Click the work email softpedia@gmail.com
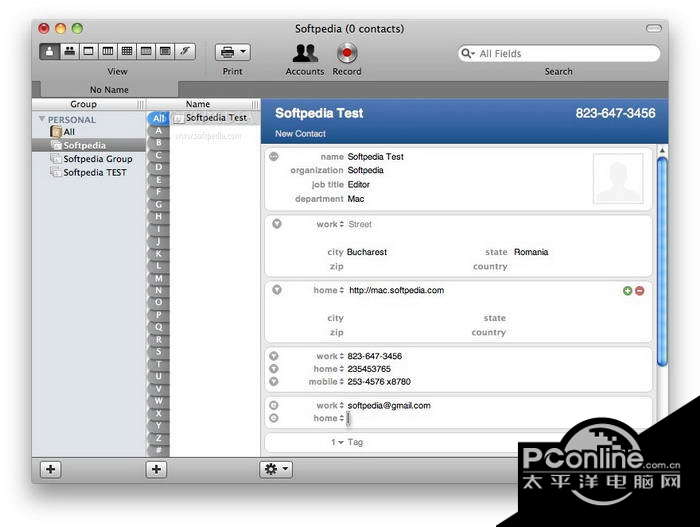Viewport: 700px width, 527px height. click(389, 406)
